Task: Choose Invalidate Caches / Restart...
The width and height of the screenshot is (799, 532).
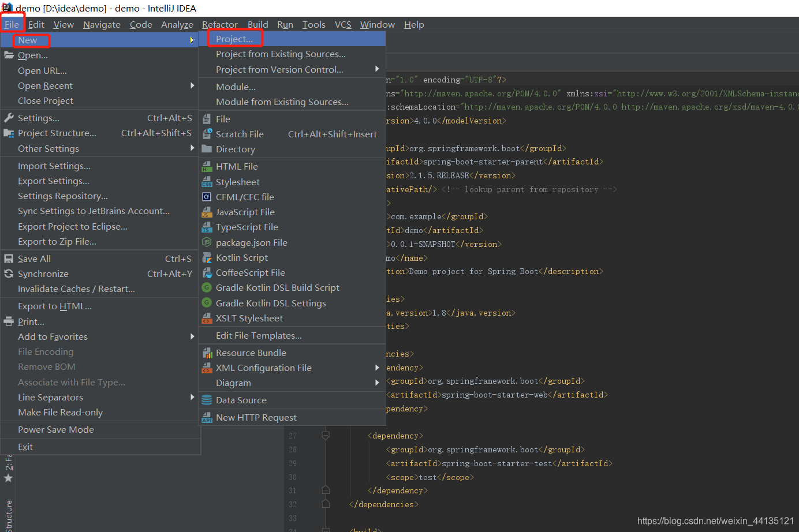Action: 76,289
